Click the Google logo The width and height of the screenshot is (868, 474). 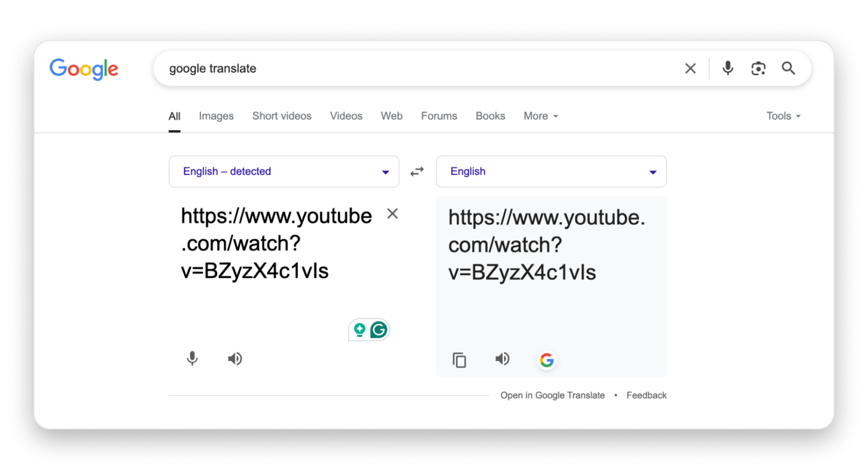click(x=84, y=69)
